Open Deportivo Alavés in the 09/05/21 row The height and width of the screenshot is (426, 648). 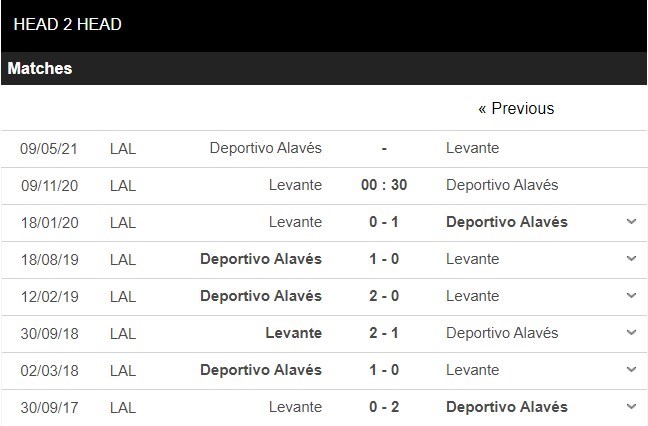point(266,148)
